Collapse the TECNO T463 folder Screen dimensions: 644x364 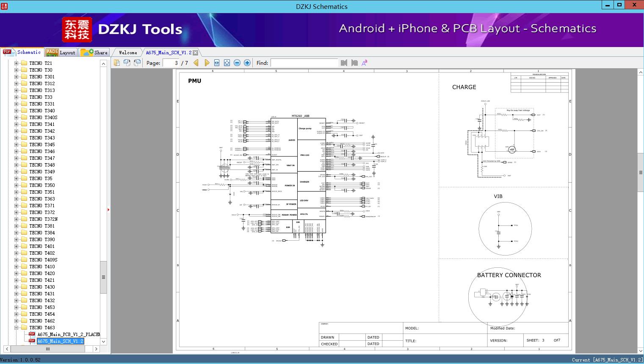pyautogui.click(x=17, y=328)
